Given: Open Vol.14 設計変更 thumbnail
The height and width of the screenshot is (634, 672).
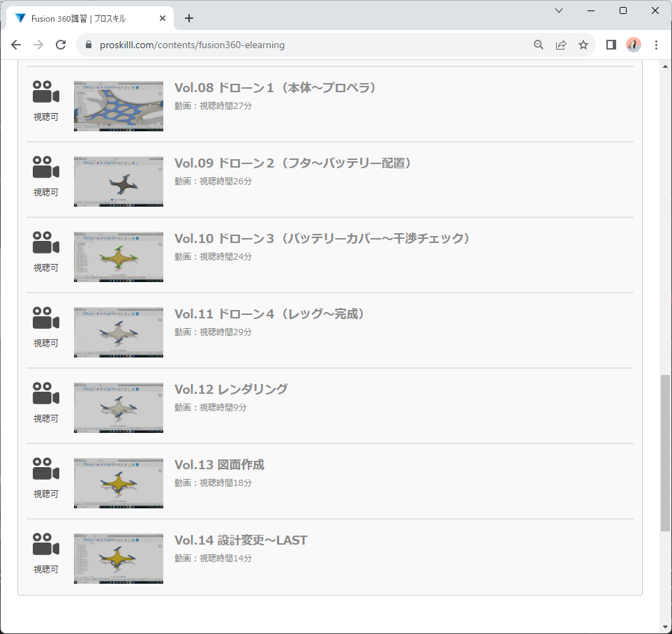Looking at the screenshot, I should coord(119,559).
